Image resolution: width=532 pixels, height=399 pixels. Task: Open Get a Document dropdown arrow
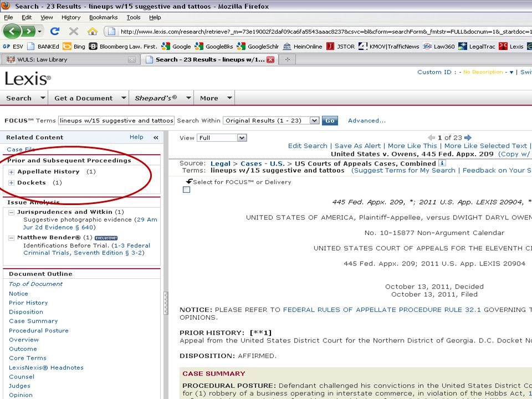(124, 98)
